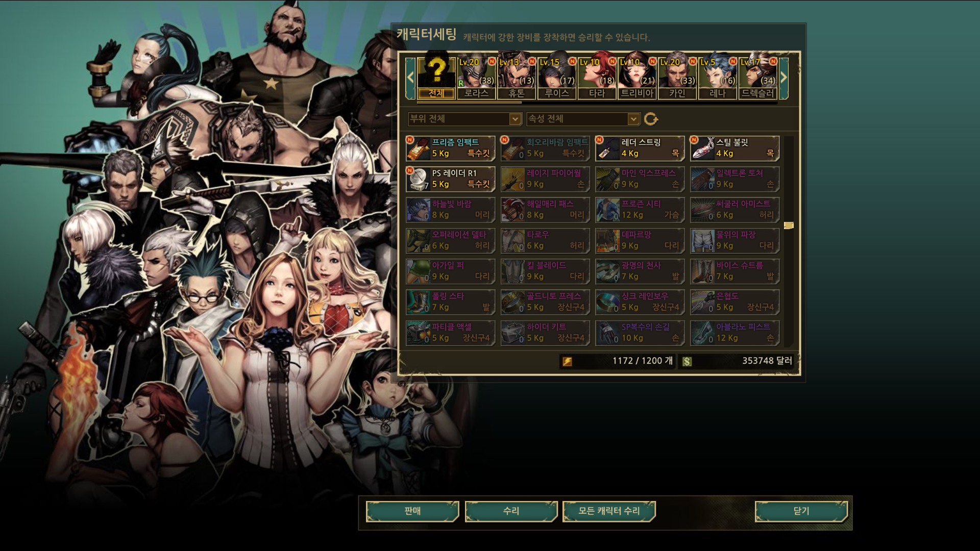Screen dimensions: 980x551
Task: Click the 닫기 button
Action: (801, 511)
